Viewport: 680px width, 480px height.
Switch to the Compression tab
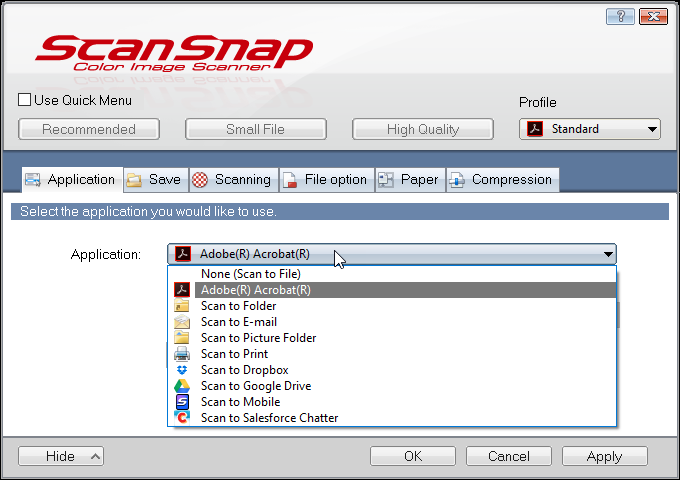click(503, 180)
